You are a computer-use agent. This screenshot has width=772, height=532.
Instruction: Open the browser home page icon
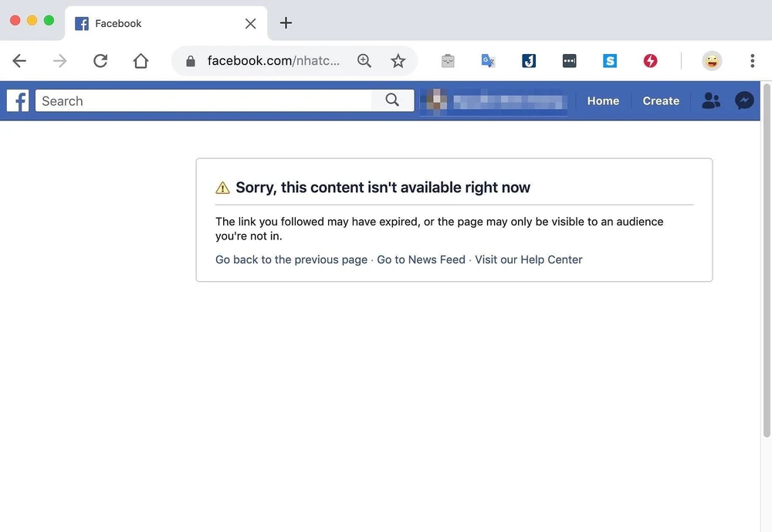pos(141,61)
